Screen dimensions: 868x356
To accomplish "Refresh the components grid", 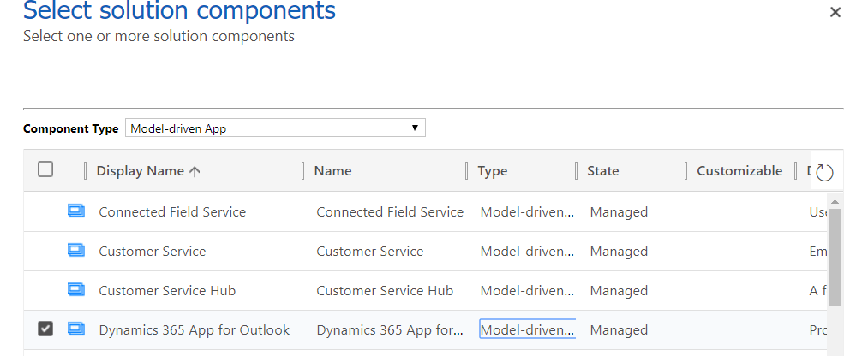I will [x=824, y=172].
